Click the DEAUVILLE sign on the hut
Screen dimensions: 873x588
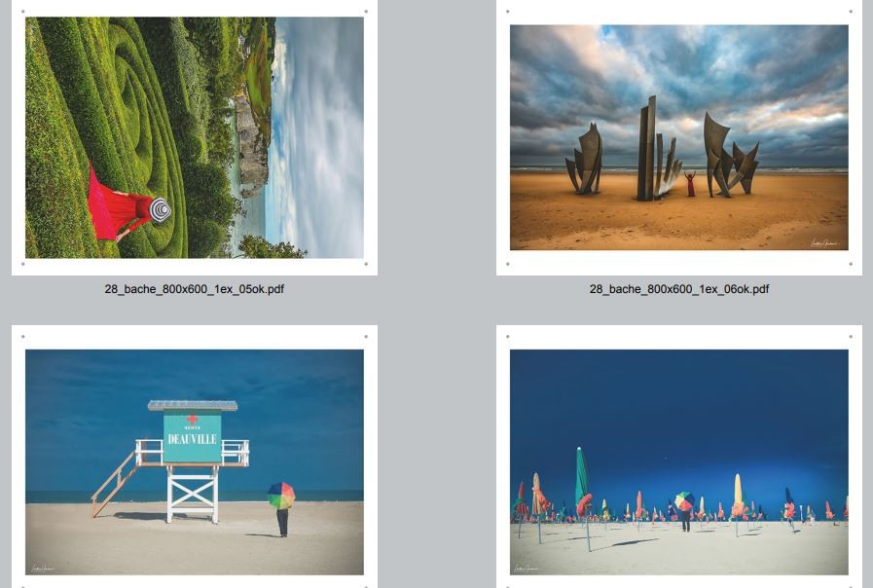click(192, 439)
